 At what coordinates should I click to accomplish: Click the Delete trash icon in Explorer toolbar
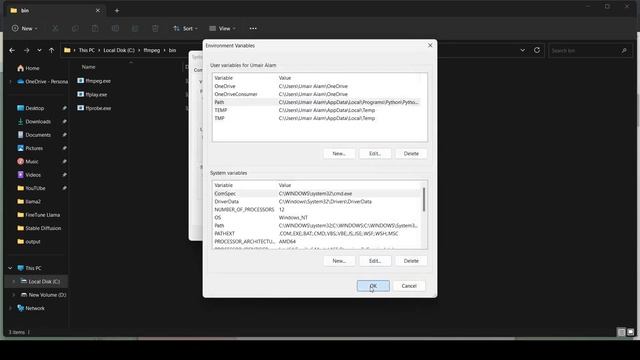(x=155, y=29)
